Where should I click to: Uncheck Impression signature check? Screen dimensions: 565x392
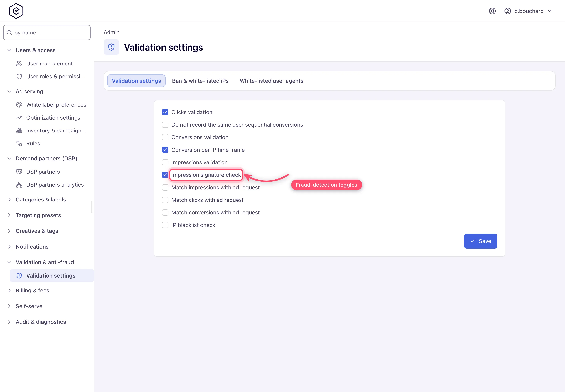click(165, 175)
